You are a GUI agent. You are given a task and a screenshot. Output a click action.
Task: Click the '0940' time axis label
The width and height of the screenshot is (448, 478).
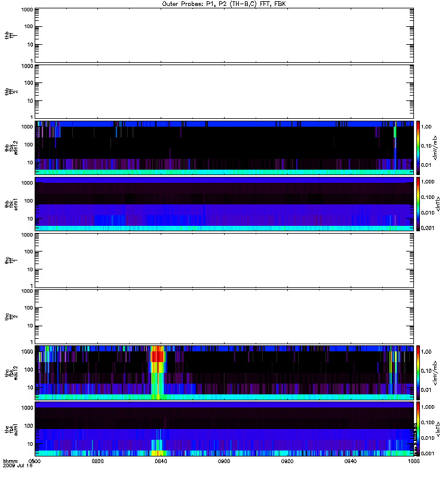[x=351, y=461]
